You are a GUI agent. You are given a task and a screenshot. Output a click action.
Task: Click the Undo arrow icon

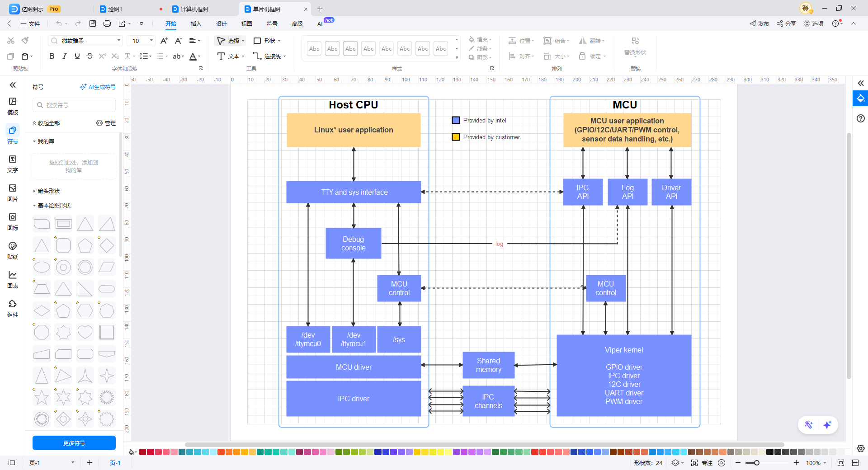[59, 23]
